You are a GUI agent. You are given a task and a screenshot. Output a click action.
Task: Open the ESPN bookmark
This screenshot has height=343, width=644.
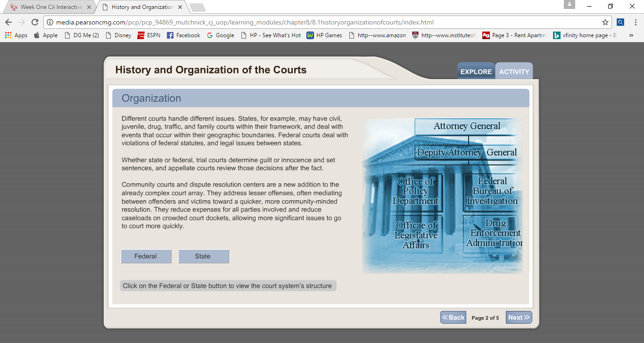coord(149,35)
